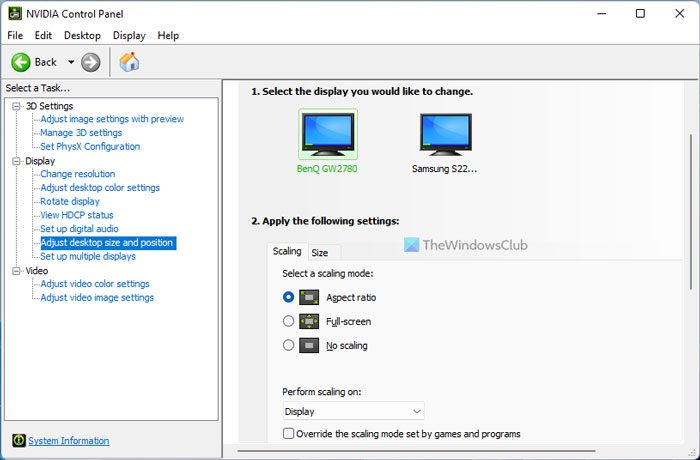Enable Override the scaling mode checkbox
The height and width of the screenshot is (460, 700).
(x=288, y=434)
